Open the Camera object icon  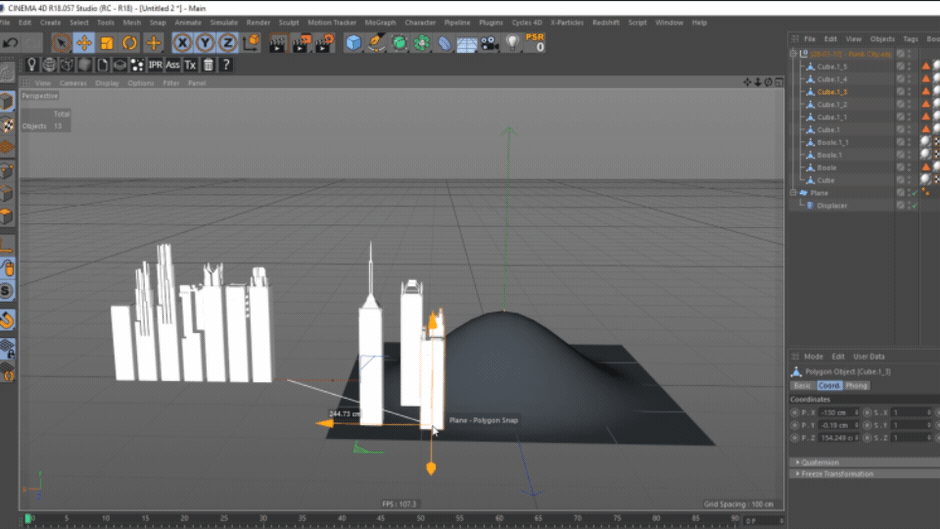pyautogui.click(x=489, y=43)
